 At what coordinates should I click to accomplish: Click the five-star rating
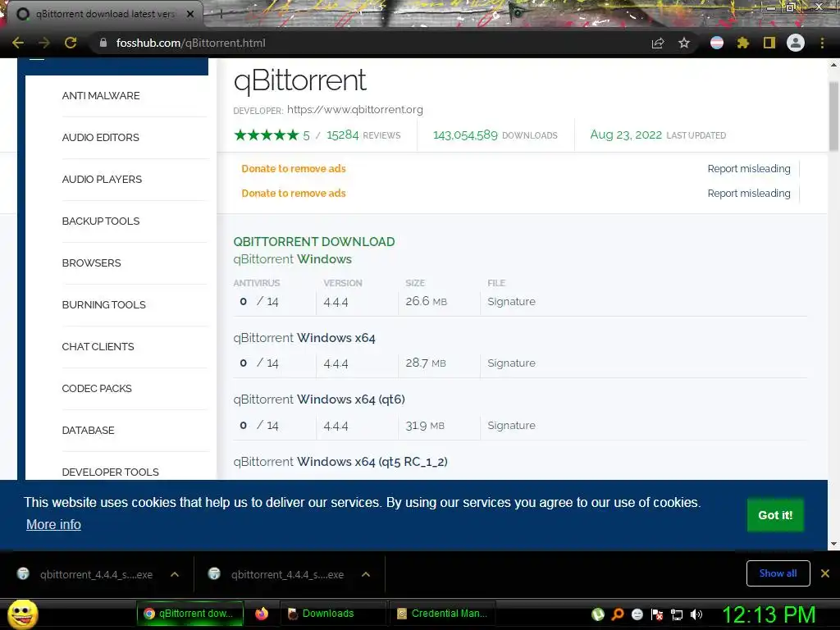tap(267, 135)
